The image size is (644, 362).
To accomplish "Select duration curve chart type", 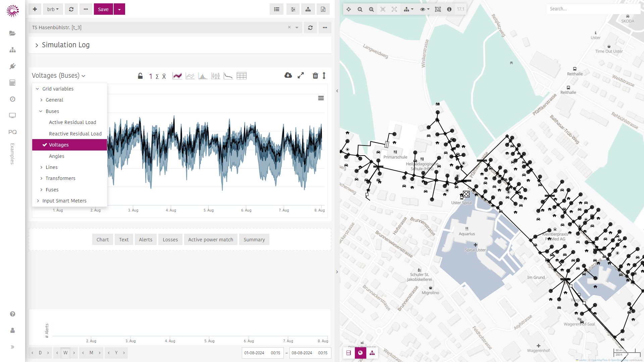I will [x=228, y=76].
